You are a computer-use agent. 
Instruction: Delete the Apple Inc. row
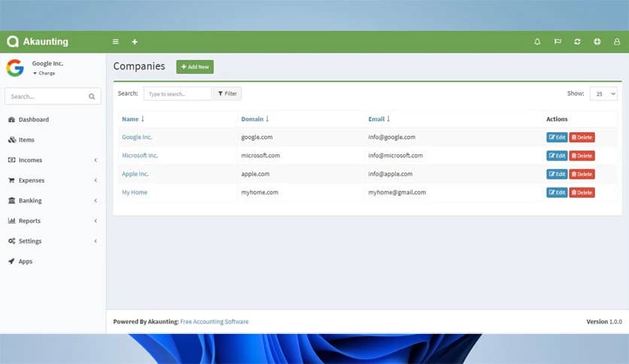coord(582,174)
